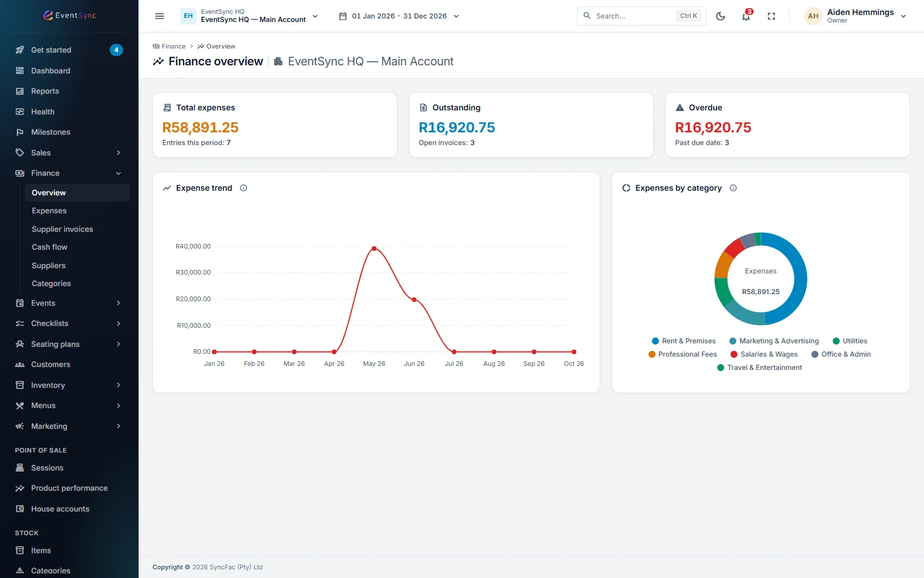Click the Menus utensils icon
924x578 pixels.
pos(20,405)
